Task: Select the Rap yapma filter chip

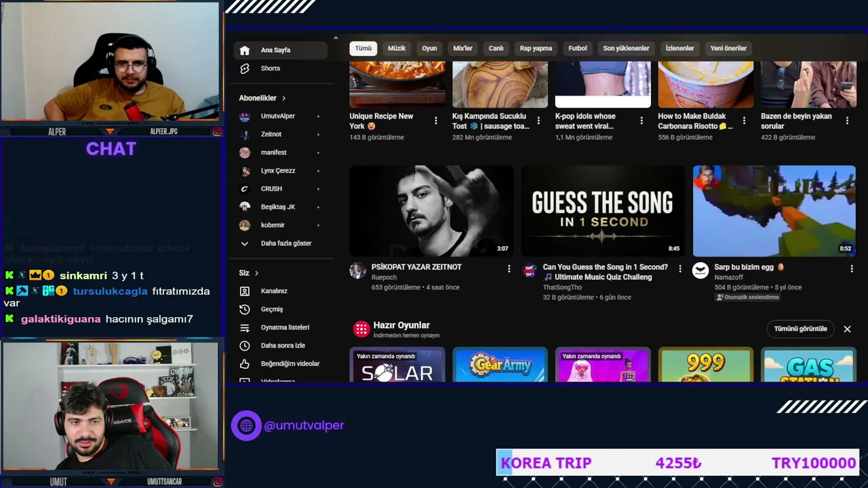Action: tap(536, 48)
